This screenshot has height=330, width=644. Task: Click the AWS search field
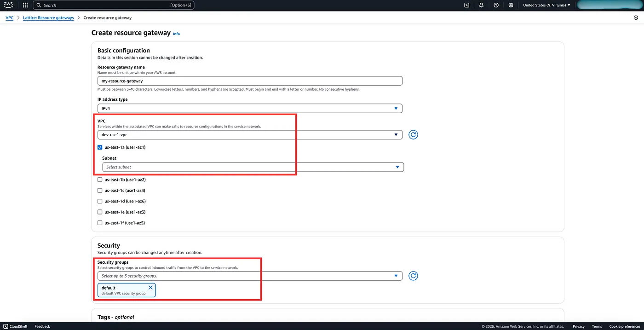(x=113, y=5)
